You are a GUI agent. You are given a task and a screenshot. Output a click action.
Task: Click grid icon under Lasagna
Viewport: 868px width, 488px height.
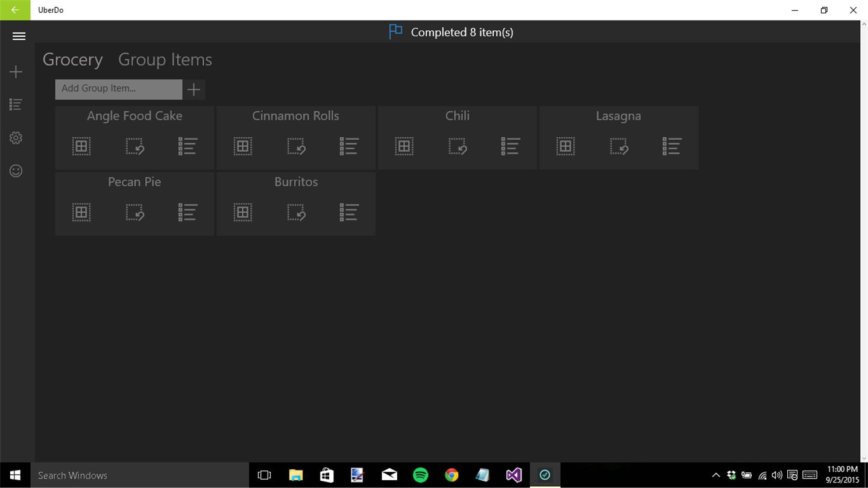565,146
